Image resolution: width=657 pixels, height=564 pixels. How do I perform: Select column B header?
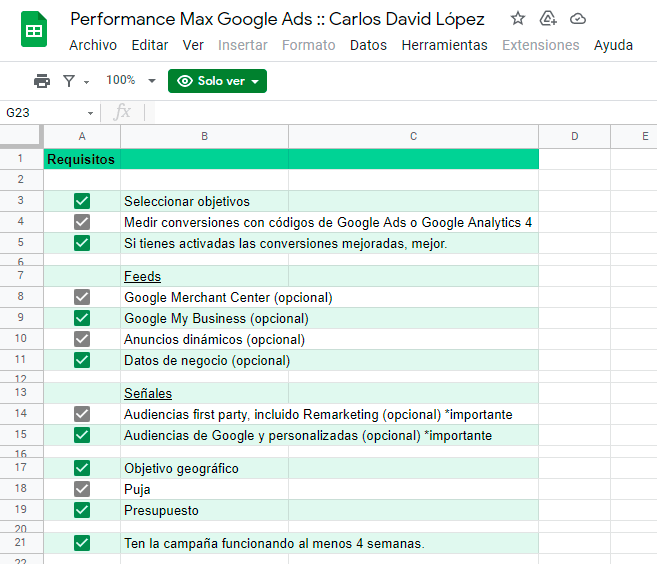(x=204, y=136)
